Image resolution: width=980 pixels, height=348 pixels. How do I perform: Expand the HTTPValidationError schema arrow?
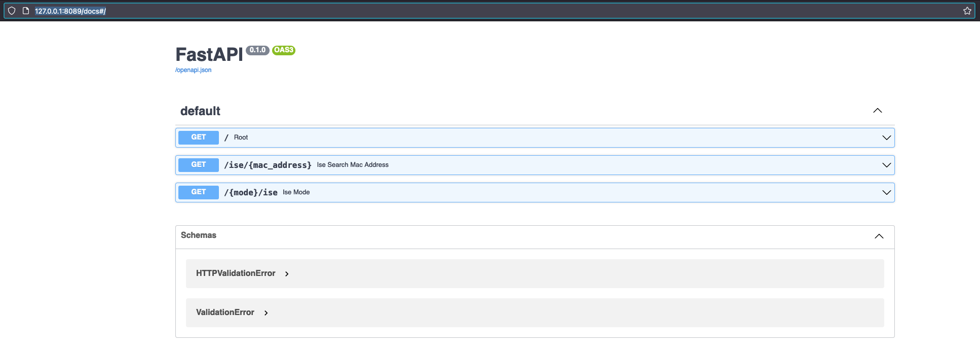click(x=287, y=274)
